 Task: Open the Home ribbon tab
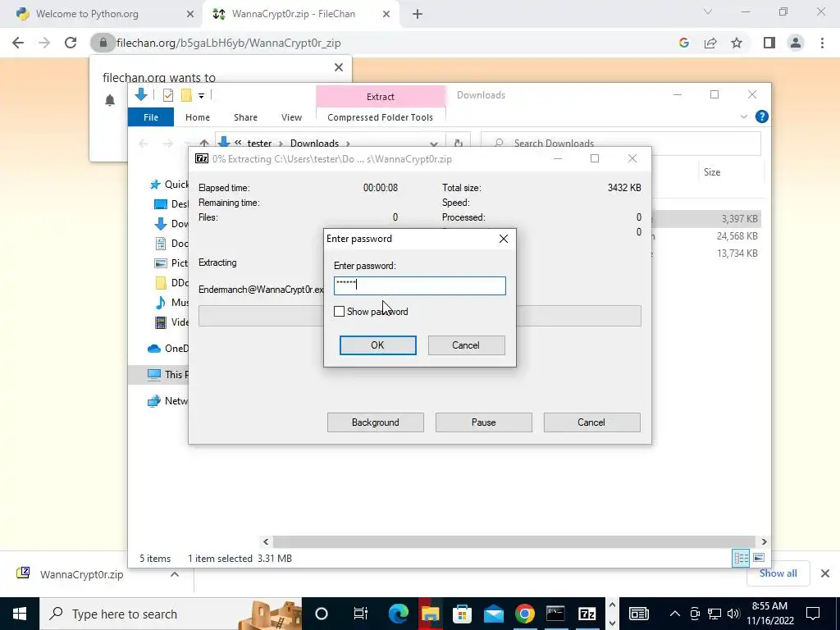198,116
